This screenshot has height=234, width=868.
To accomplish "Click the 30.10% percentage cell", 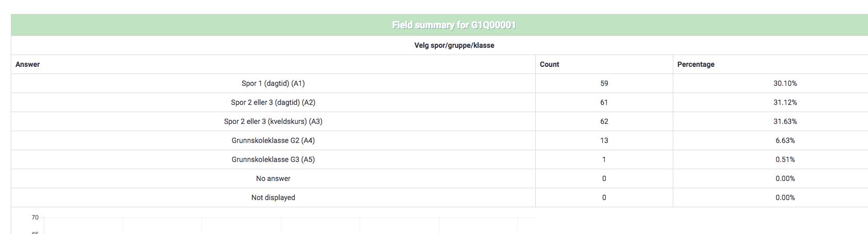I will (785, 83).
